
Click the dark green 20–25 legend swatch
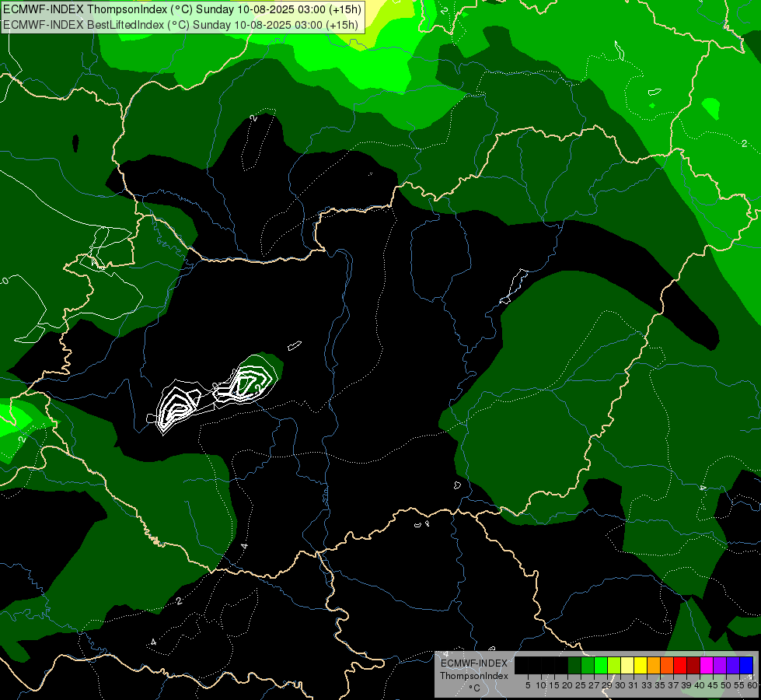pyautogui.click(x=574, y=665)
